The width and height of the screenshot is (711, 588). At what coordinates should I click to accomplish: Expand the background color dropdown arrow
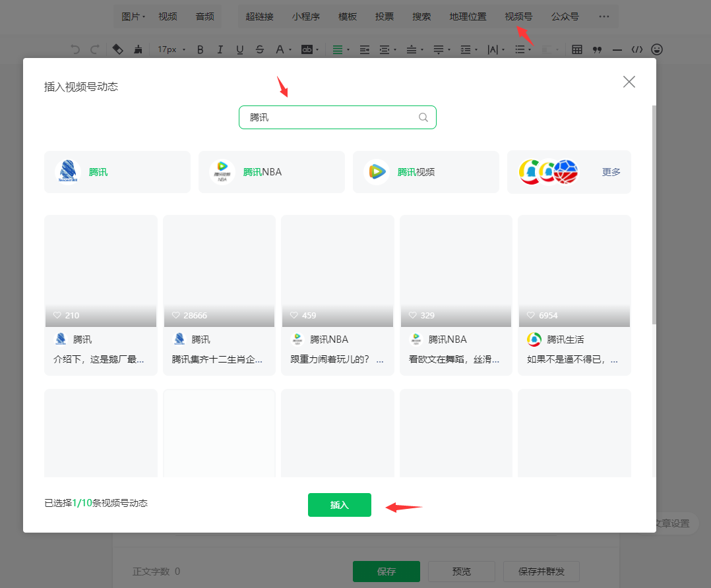click(317, 50)
